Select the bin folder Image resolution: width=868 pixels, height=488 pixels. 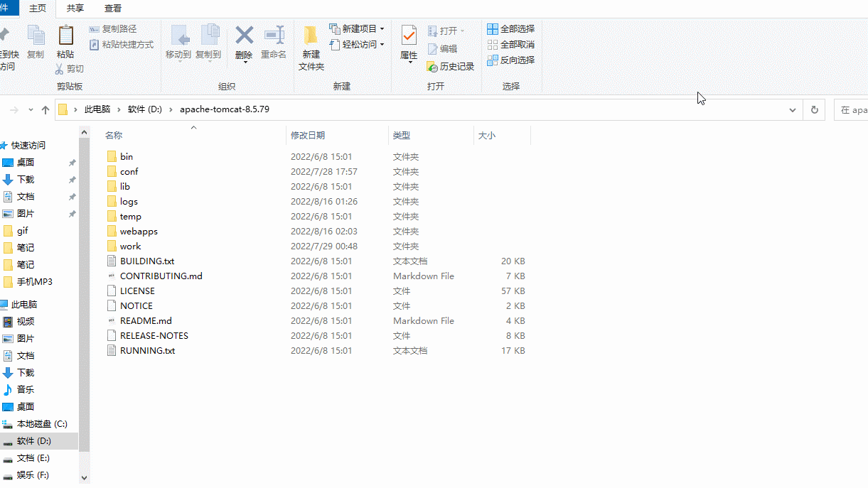[126, 156]
